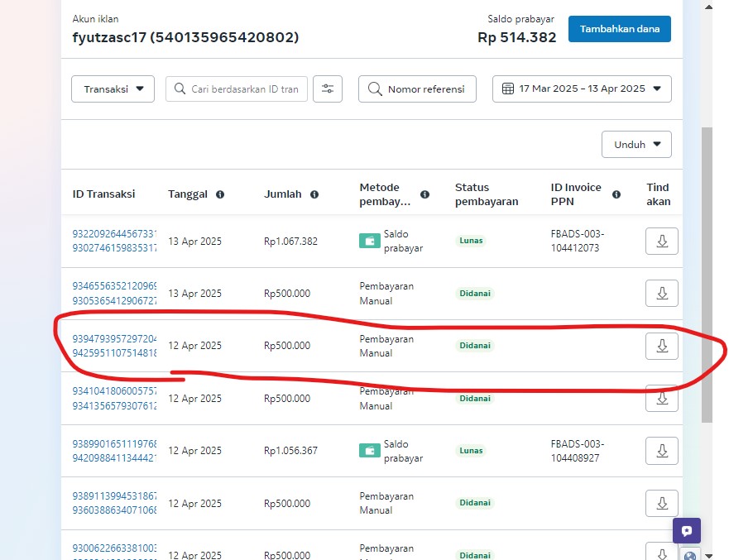
Task: Click the vertical scrollbar on the right
Action: pyautogui.click(x=707, y=273)
